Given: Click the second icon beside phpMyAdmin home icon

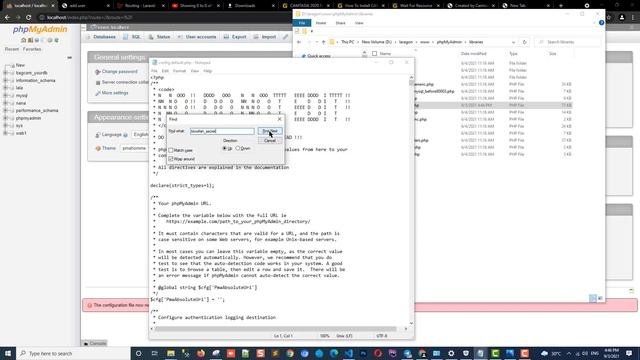Looking at the screenshot, I should coord(30,40).
